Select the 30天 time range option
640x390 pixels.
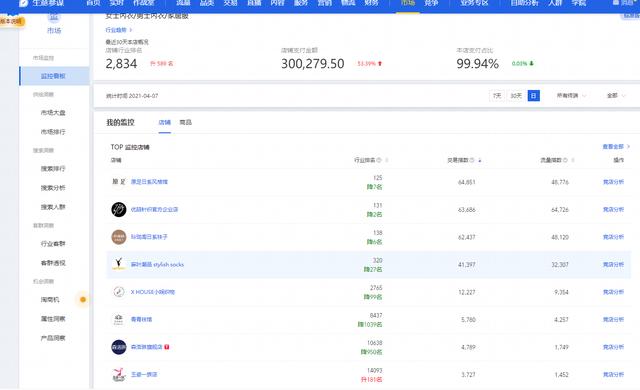(516, 96)
